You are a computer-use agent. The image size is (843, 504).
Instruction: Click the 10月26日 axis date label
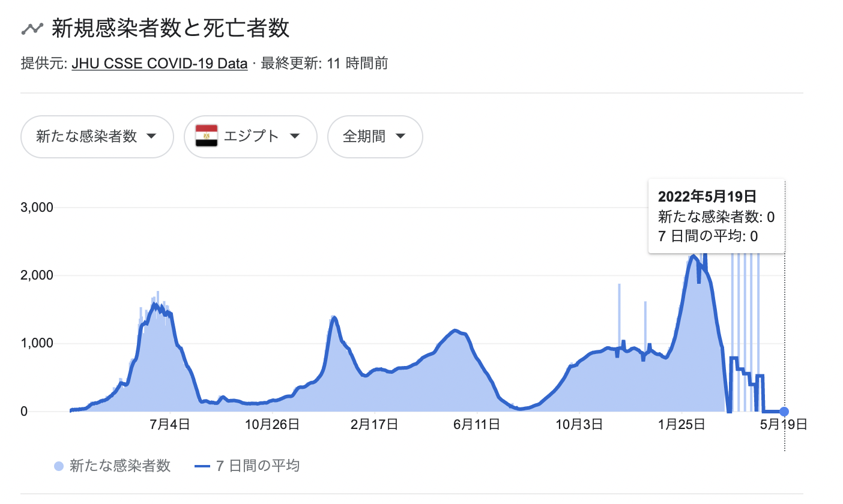pyautogui.click(x=272, y=425)
